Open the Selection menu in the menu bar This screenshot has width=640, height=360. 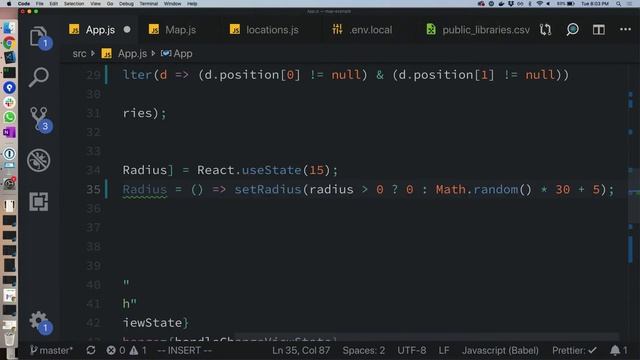point(74,4)
